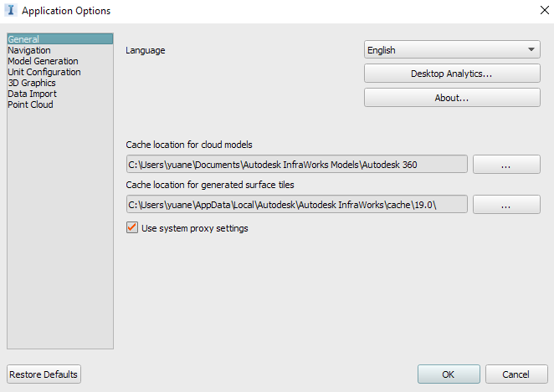Select the General category
The width and height of the screenshot is (554, 392).
(x=60, y=39)
